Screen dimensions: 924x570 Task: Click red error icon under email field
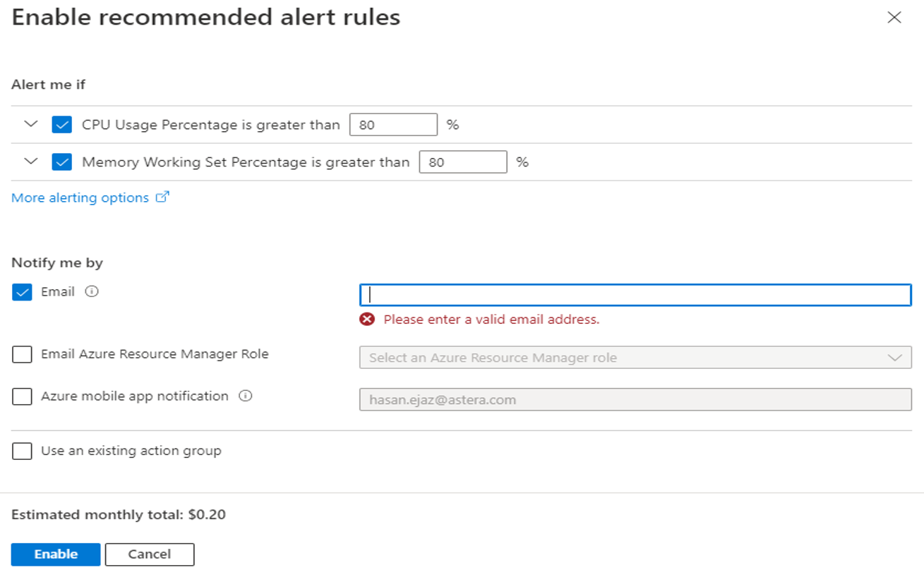point(367,320)
